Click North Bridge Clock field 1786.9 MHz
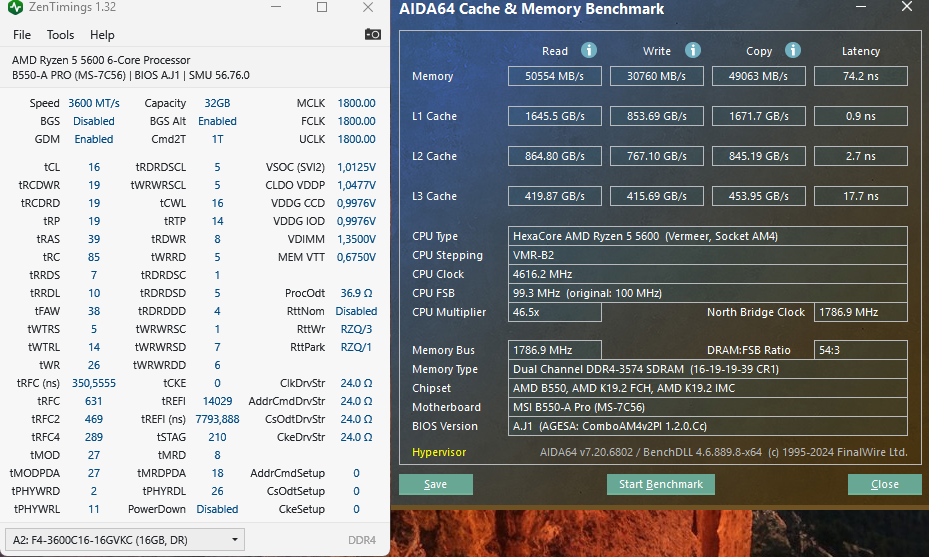929x557 pixels. (x=861, y=312)
